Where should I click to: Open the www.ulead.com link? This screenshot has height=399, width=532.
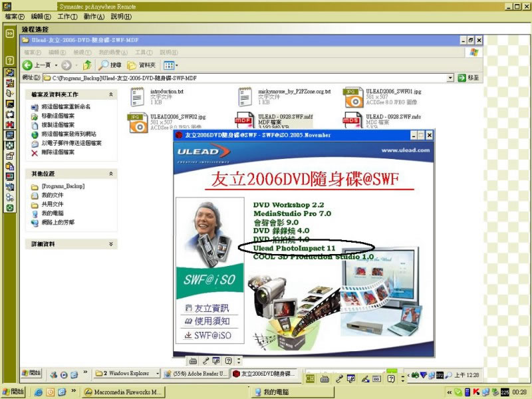click(x=406, y=150)
